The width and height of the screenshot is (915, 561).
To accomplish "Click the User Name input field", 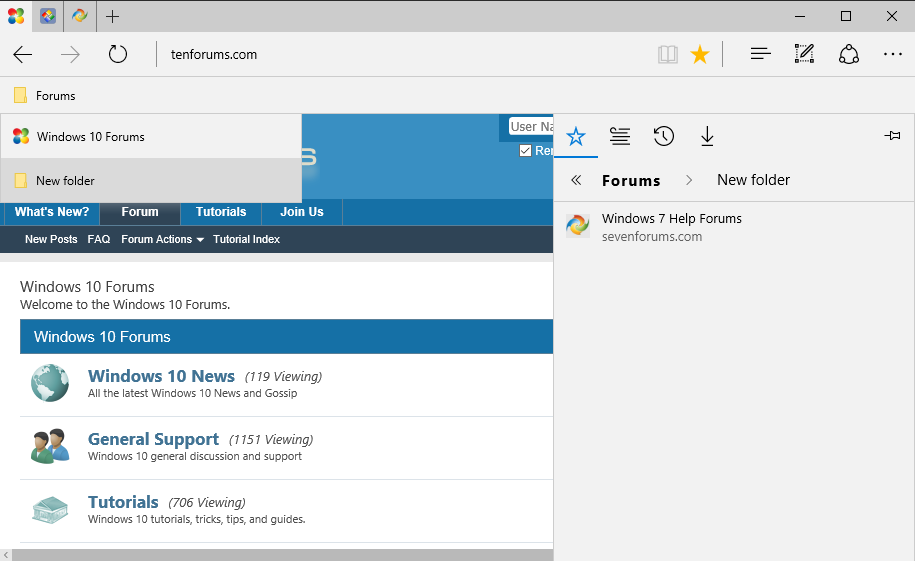I will click(530, 127).
